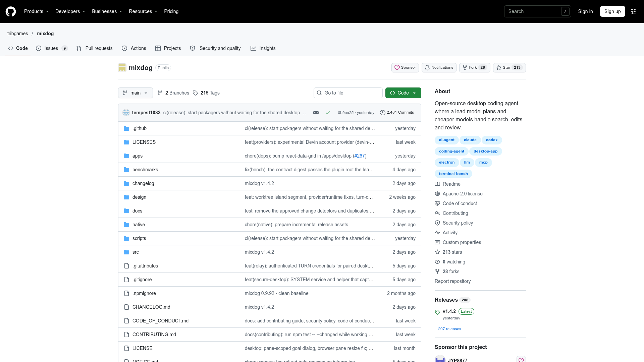Click the Sign up button

point(612,11)
